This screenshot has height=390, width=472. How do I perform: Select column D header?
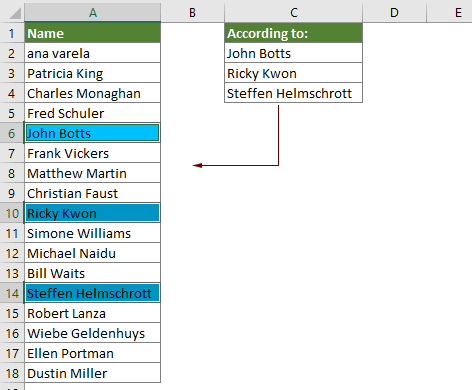(394, 13)
